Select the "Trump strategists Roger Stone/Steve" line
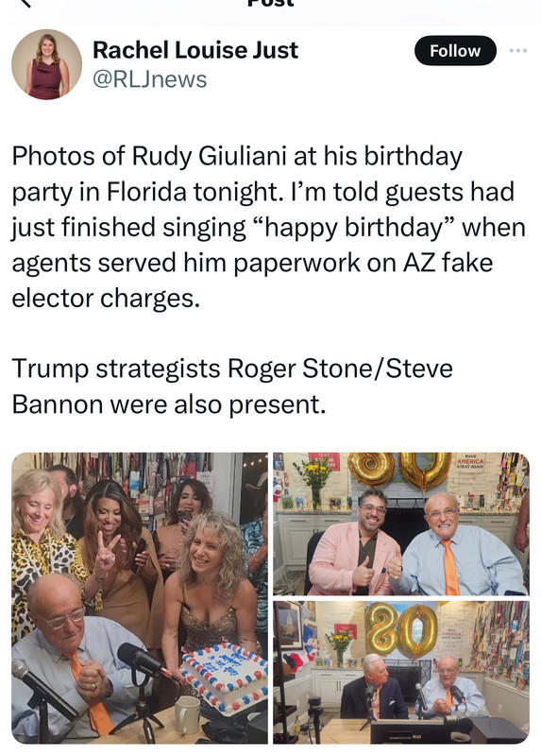Image resolution: width=541 pixels, height=756 pixels. pyautogui.click(x=232, y=369)
